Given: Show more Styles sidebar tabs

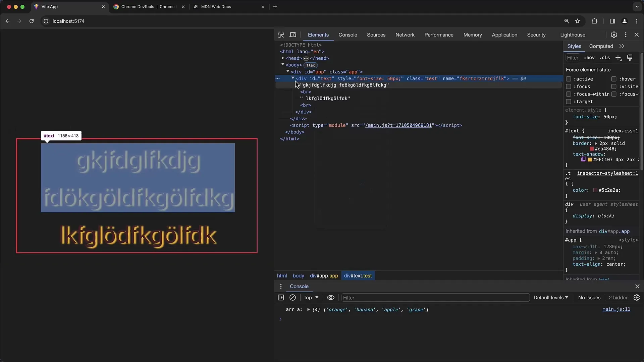Looking at the screenshot, I should pyautogui.click(x=622, y=46).
